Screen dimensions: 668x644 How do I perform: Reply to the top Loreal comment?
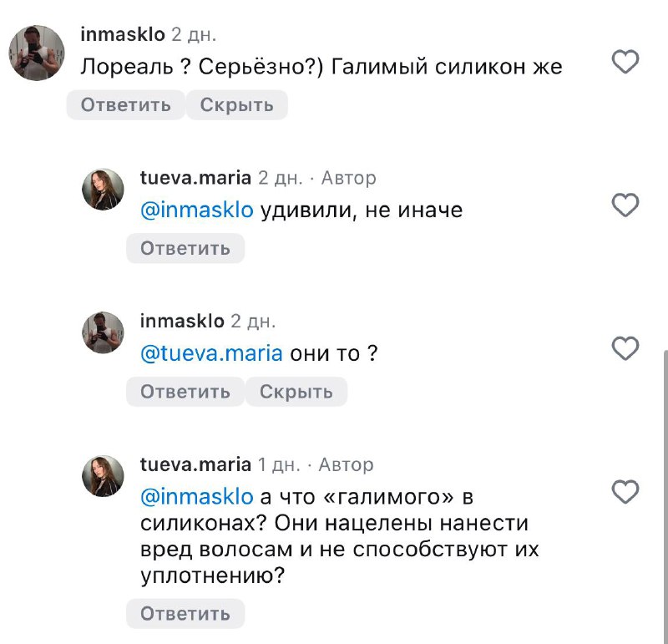(x=124, y=104)
